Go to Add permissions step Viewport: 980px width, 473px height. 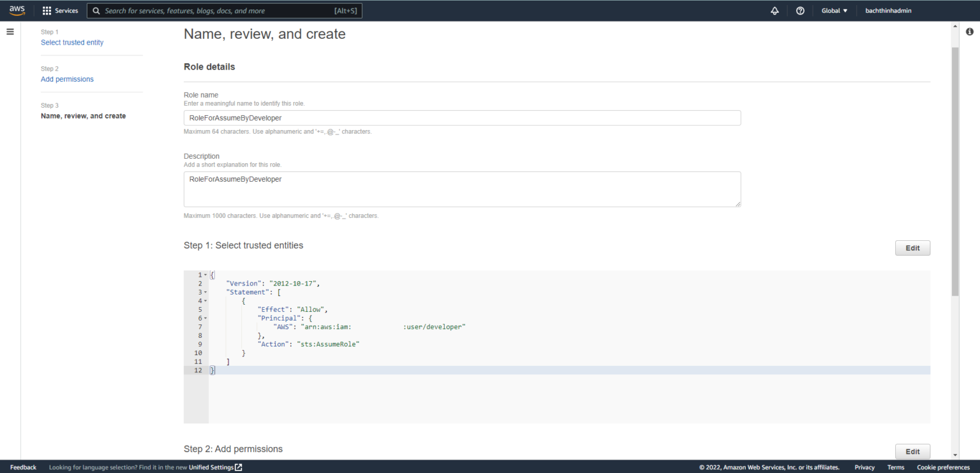tap(67, 80)
